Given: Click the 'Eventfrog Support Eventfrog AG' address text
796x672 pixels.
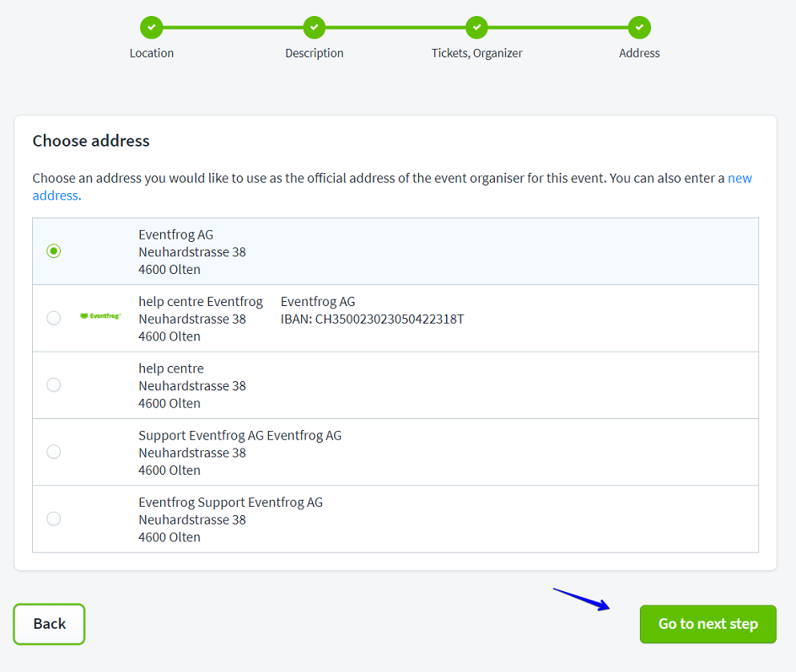Looking at the screenshot, I should pos(230,503).
